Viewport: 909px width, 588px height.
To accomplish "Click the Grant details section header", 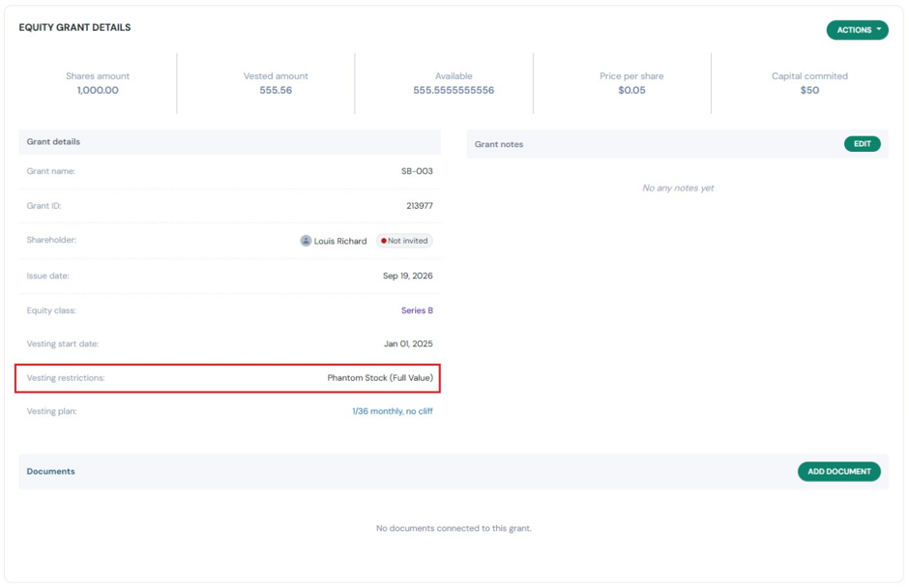I will click(x=229, y=141).
